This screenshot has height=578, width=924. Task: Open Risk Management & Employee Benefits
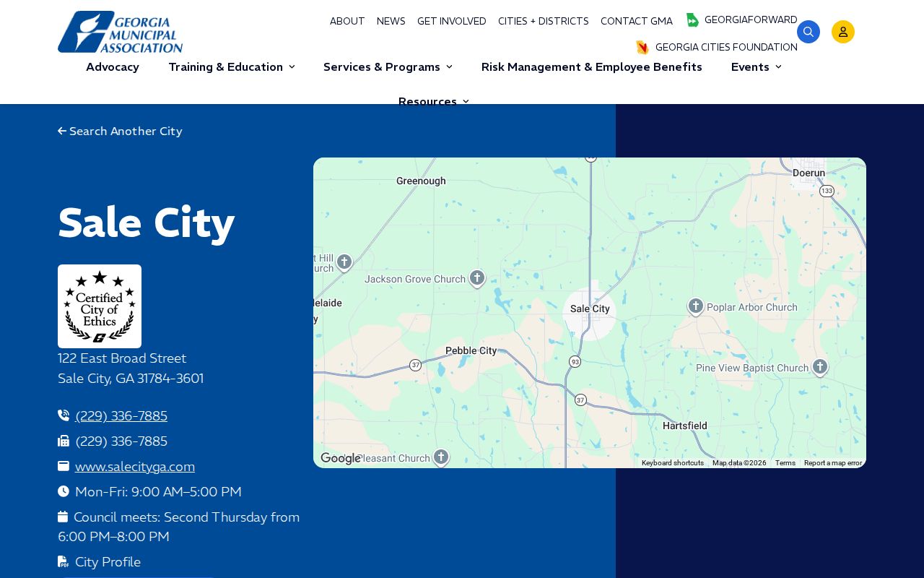click(x=592, y=67)
